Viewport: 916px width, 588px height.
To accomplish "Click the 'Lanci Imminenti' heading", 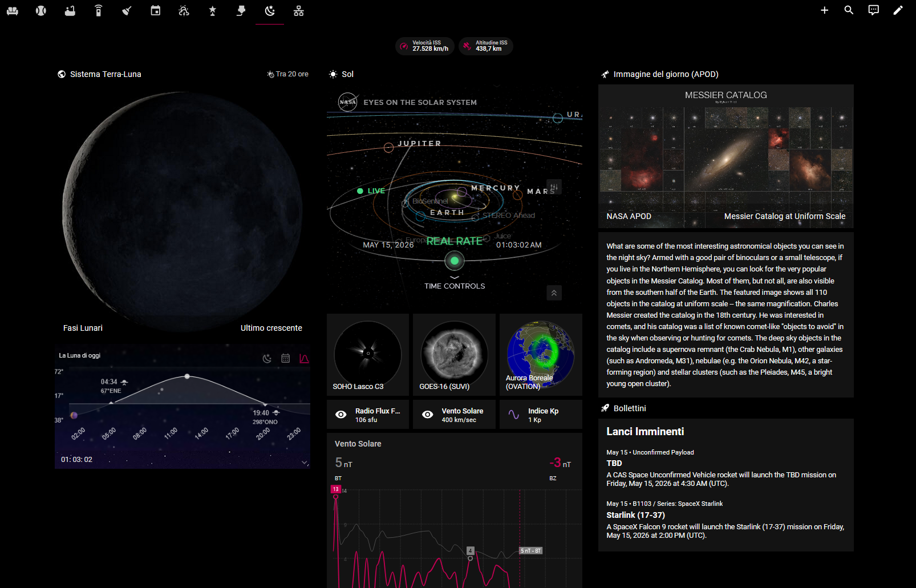I will 645,432.
